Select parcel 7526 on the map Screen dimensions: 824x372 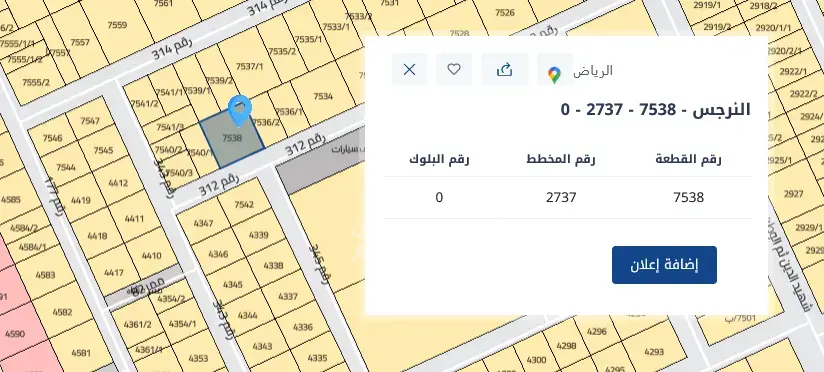click(x=504, y=13)
